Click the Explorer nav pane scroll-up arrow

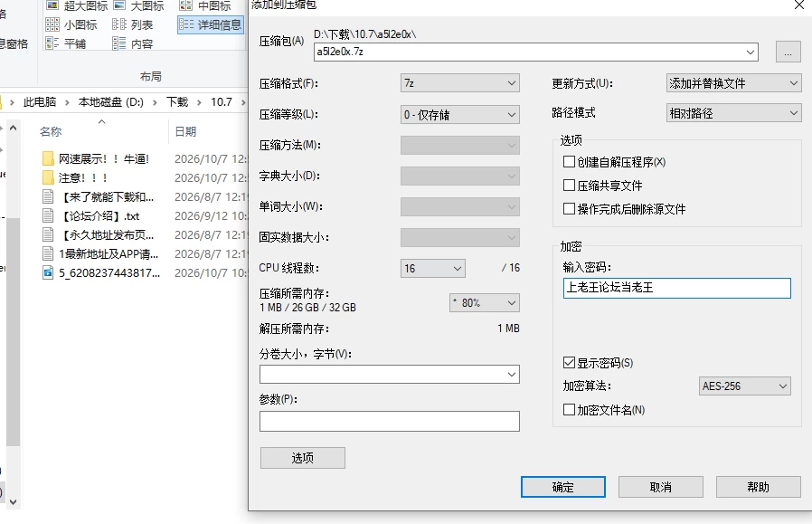pyautogui.click(x=14, y=128)
